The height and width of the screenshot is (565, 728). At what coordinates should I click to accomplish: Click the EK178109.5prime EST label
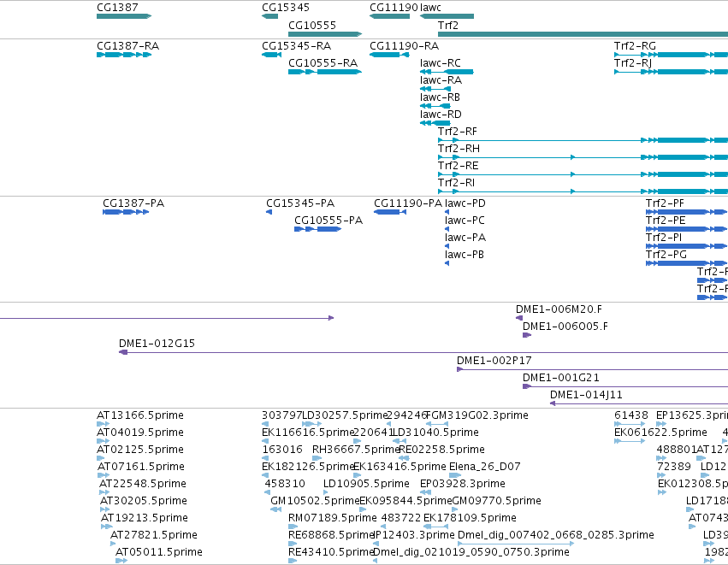click(x=470, y=518)
